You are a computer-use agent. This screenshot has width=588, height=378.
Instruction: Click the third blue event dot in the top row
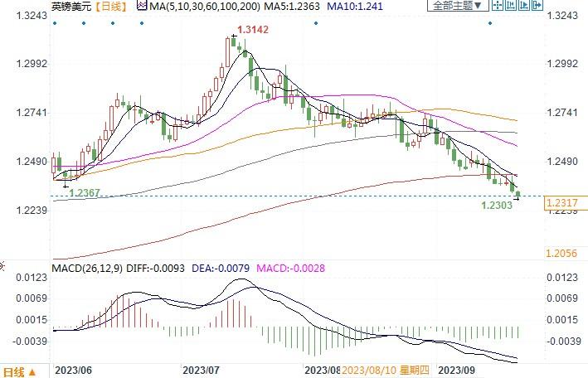(113, 23)
